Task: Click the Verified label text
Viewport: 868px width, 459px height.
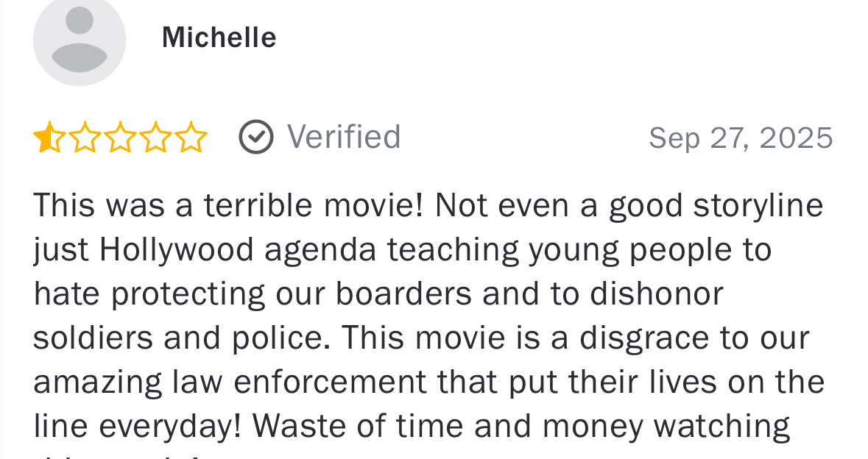Action: click(343, 137)
